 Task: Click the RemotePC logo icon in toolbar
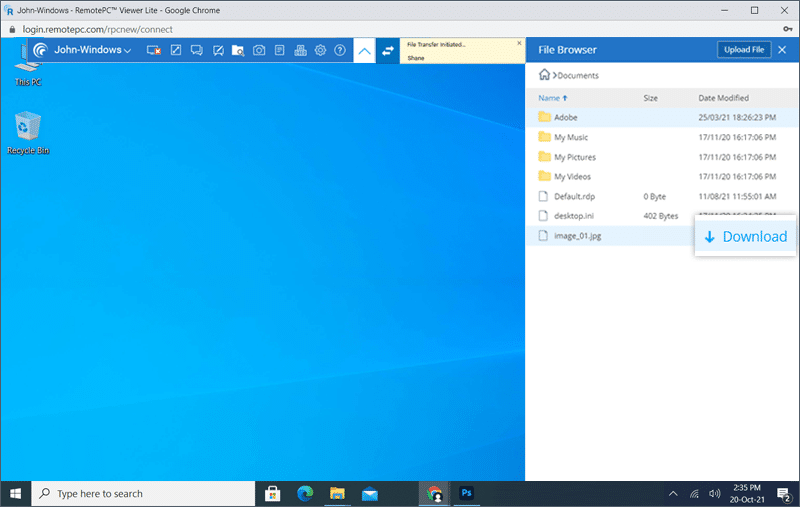pos(40,50)
